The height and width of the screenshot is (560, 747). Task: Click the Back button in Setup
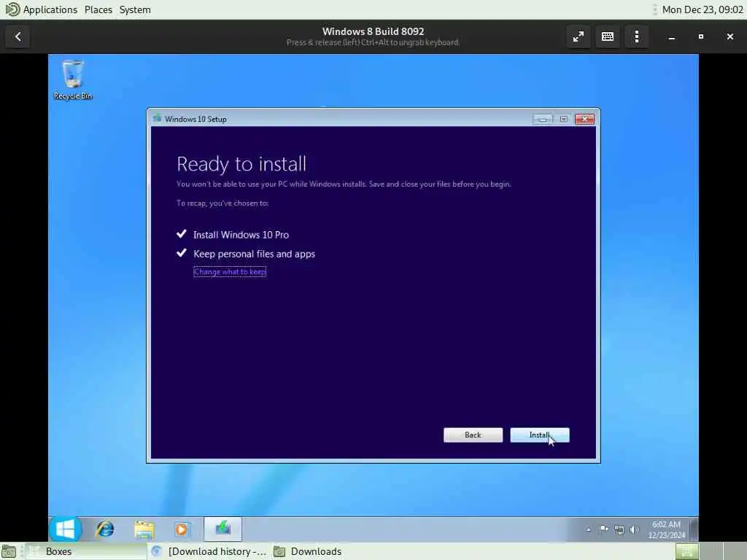click(473, 435)
